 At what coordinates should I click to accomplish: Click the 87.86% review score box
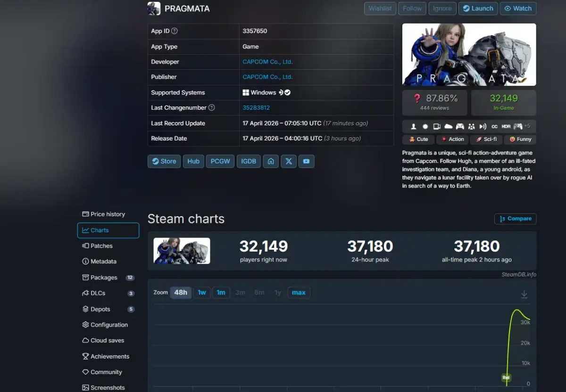(x=435, y=103)
